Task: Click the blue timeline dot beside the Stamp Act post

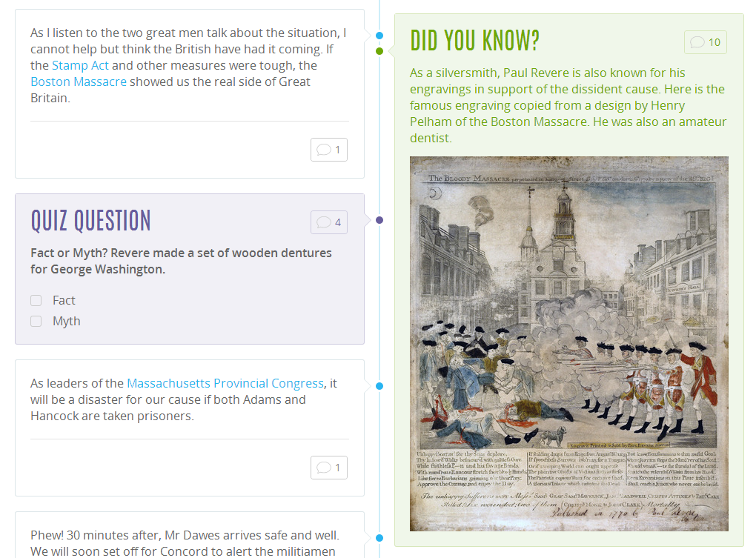Action: point(379,36)
